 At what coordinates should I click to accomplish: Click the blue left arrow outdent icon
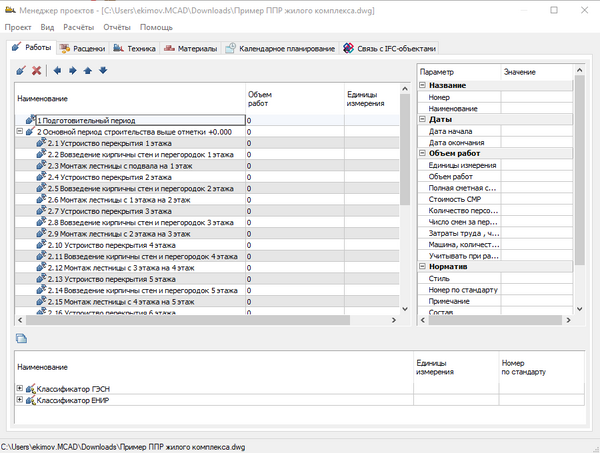pos(57,70)
